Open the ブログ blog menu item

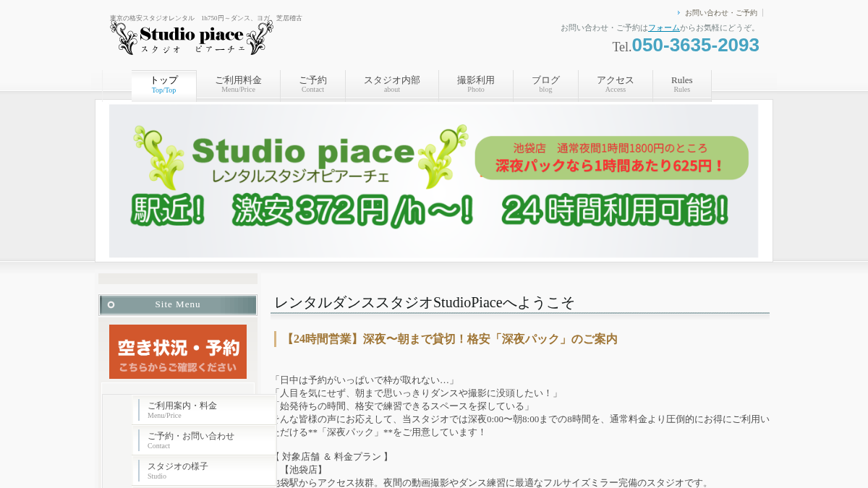(545, 85)
